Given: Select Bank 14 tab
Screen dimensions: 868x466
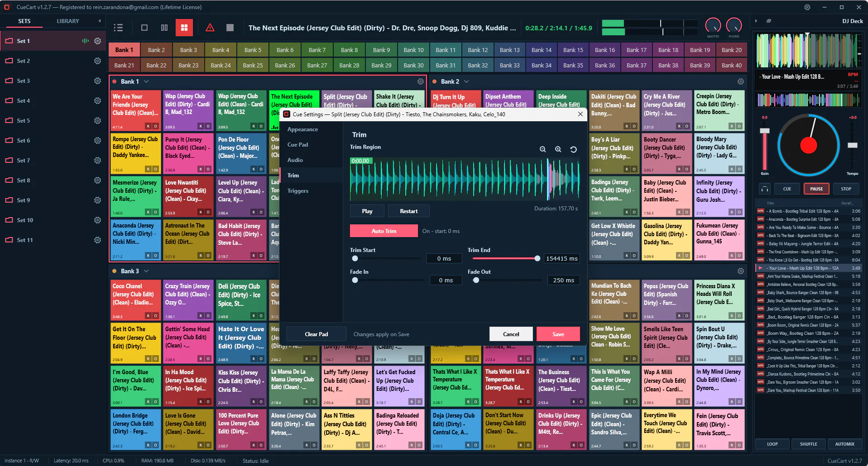Looking at the screenshot, I should [542, 50].
